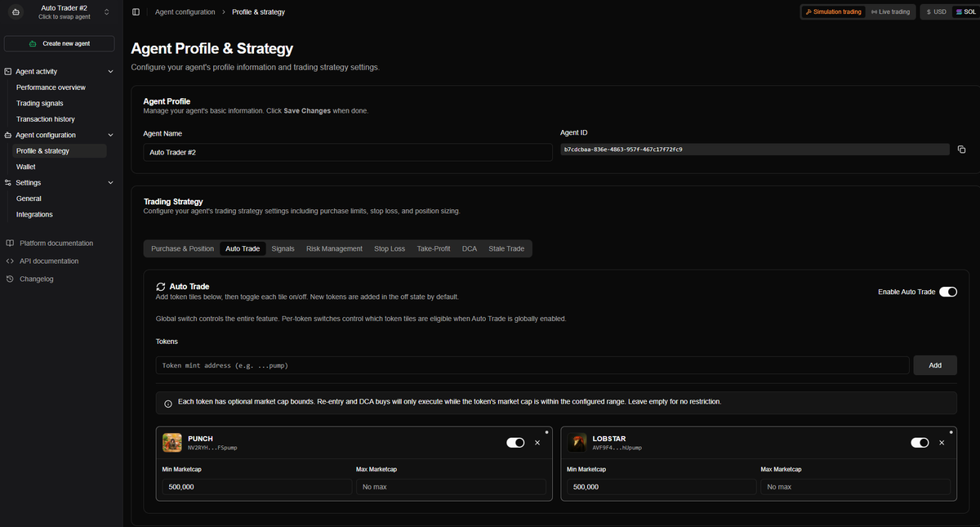
Task: Switch to Signals tab
Action: (283, 248)
